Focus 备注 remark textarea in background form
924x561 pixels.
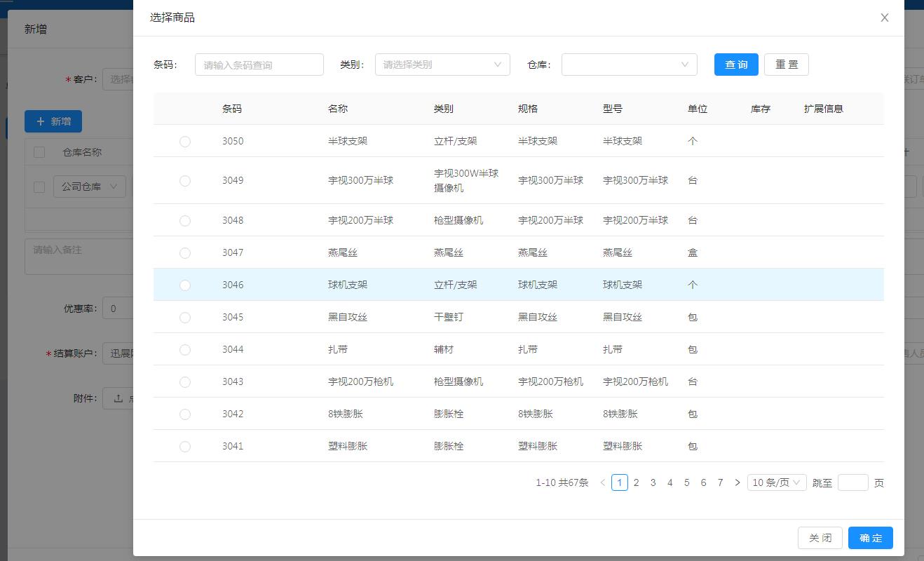[x=79, y=256]
